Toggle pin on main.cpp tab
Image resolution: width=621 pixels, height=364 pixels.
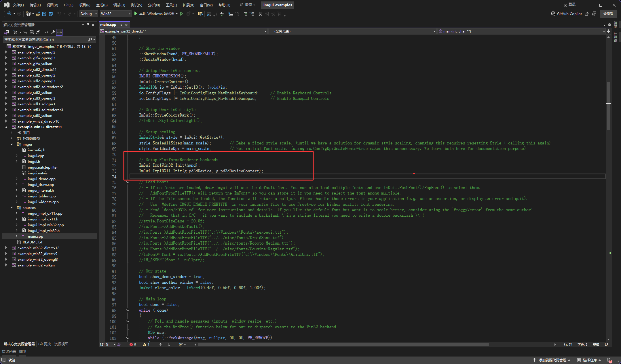[121, 25]
